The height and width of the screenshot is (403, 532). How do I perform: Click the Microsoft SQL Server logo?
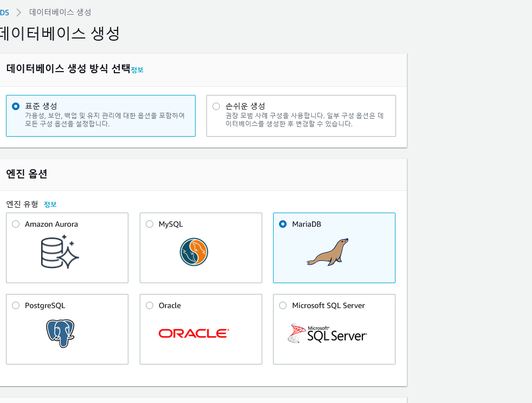[x=327, y=334]
